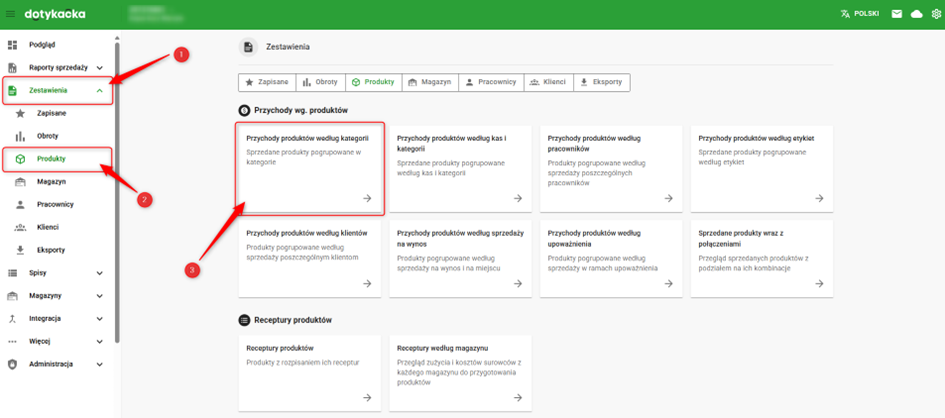945x418 pixels.
Task: Switch to the Pracownicy tab
Action: click(x=491, y=83)
